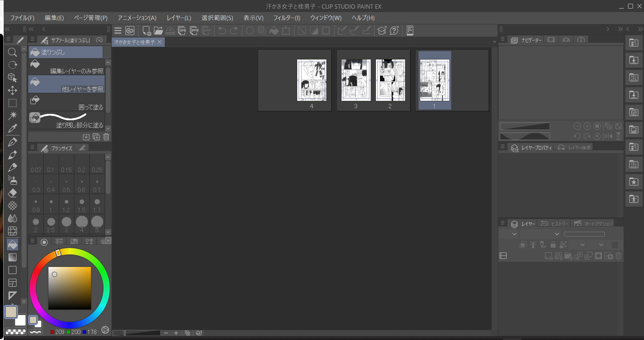Select the Eraser tool

click(x=12, y=193)
